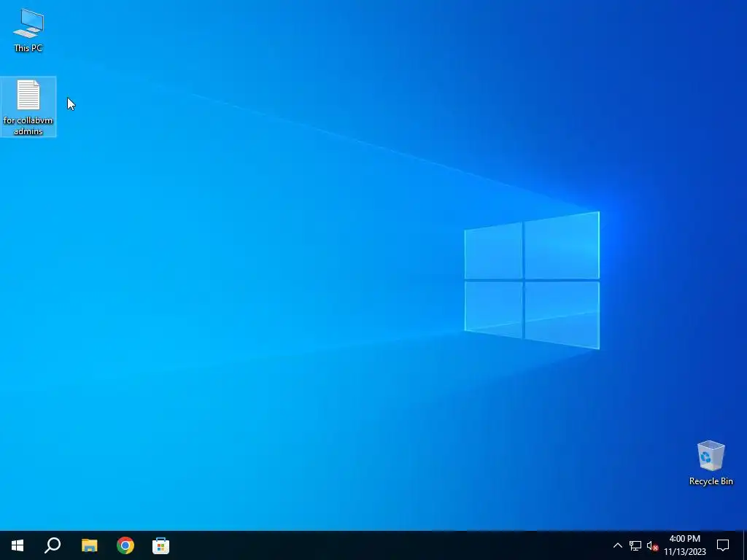Open taskbar search magnifier
The image size is (747, 560).
pyautogui.click(x=53, y=545)
